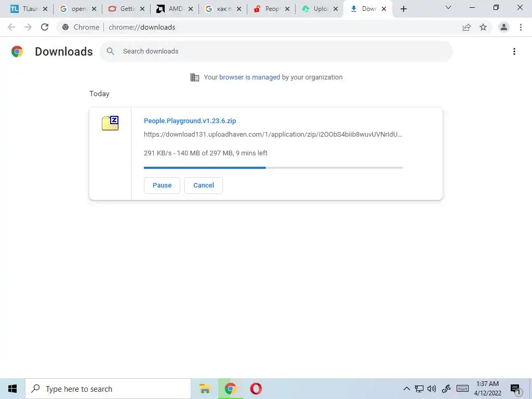Open the network status tray icon
The height and width of the screenshot is (399, 532).
click(419, 389)
